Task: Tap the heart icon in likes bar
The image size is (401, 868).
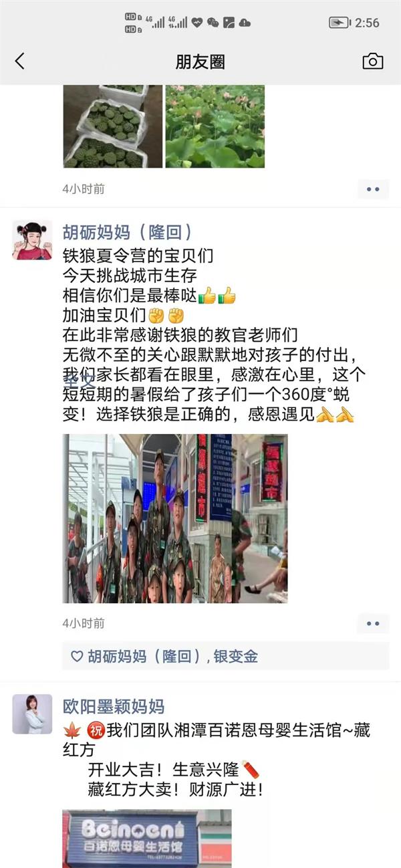Action: 77,657
